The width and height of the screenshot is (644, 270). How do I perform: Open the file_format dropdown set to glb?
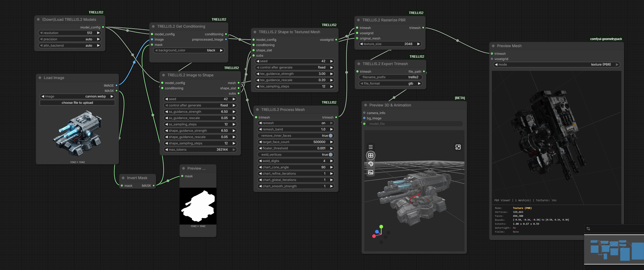click(x=390, y=84)
